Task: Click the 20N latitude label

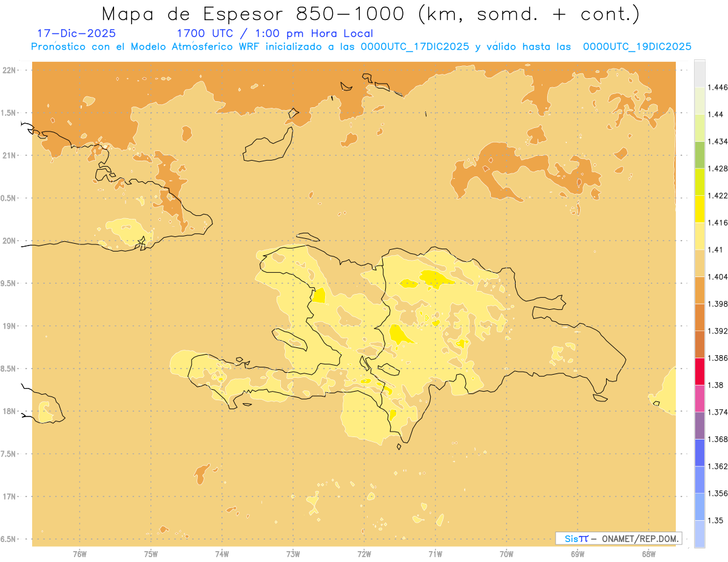Action: click(10, 241)
